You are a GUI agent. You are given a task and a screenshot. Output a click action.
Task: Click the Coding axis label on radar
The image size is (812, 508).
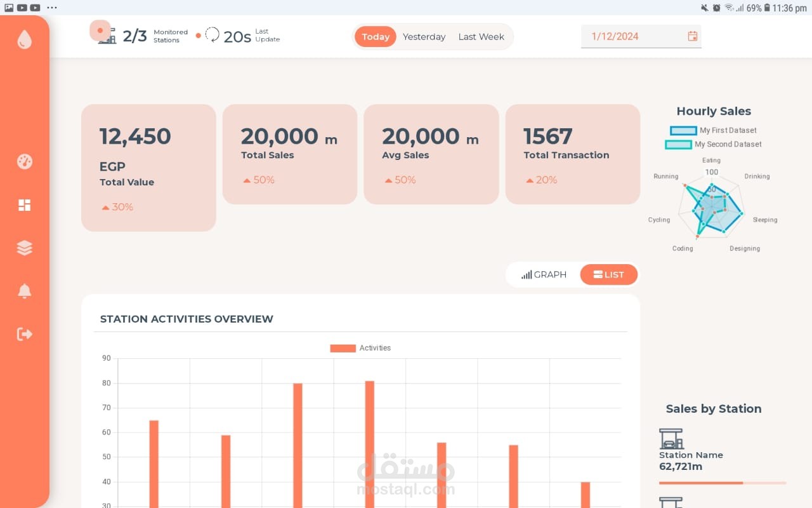coord(683,249)
